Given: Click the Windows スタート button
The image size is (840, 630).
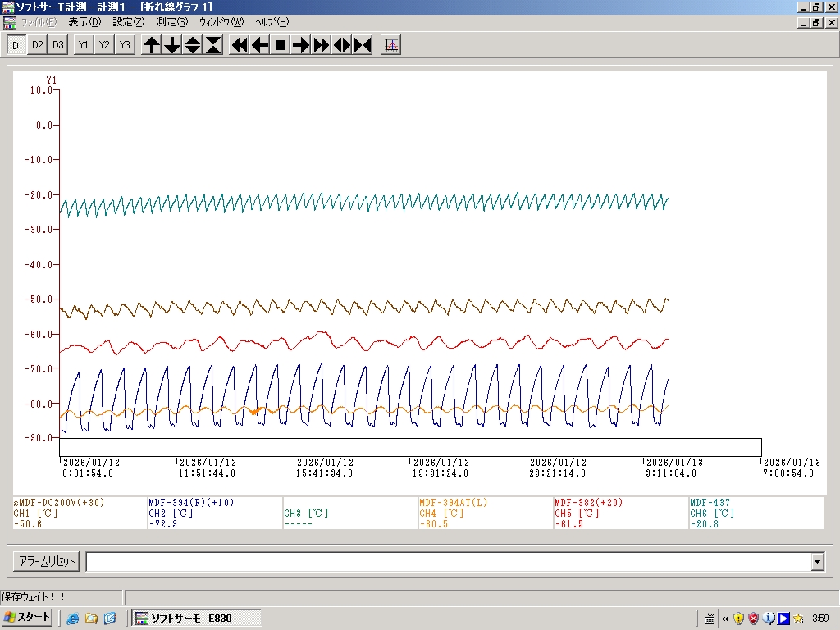Looking at the screenshot, I should click(x=27, y=618).
